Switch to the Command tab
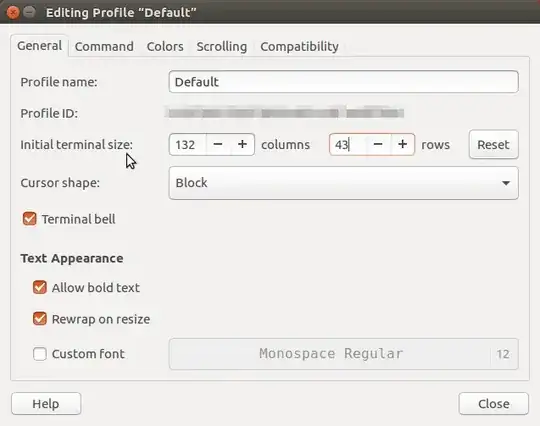Viewport: 540px width, 426px height. coord(104,46)
